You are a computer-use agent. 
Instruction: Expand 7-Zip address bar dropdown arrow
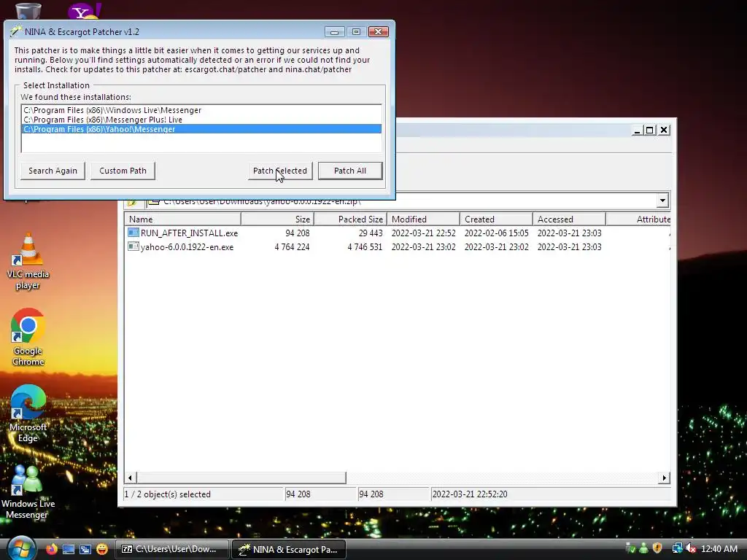tap(662, 201)
